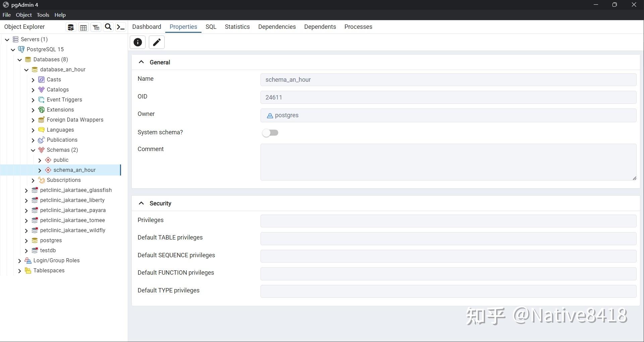This screenshot has height=342, width=644.
Task: Click the Default SEQUENCE privileges field
Action: [448, 256]
